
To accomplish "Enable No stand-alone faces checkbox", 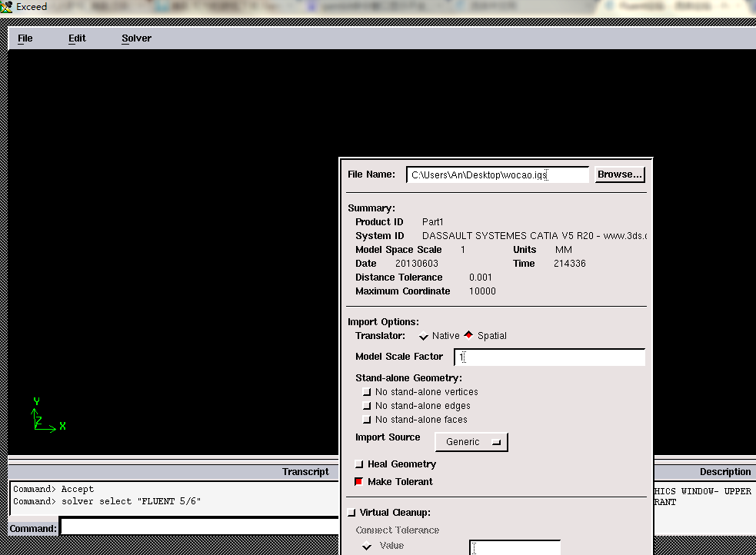I will (x=367, y=420).
